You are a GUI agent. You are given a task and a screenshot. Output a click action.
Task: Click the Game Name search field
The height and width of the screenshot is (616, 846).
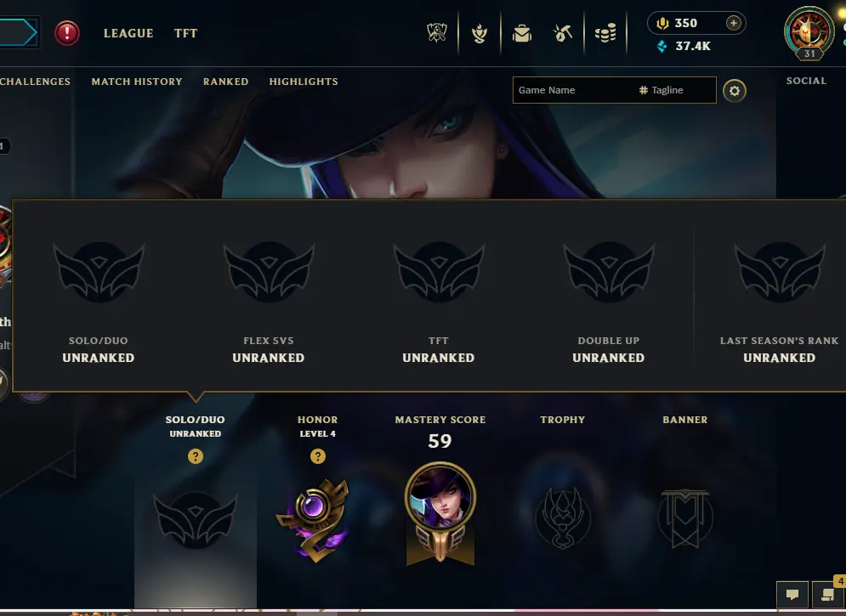[x=574, y=90]
